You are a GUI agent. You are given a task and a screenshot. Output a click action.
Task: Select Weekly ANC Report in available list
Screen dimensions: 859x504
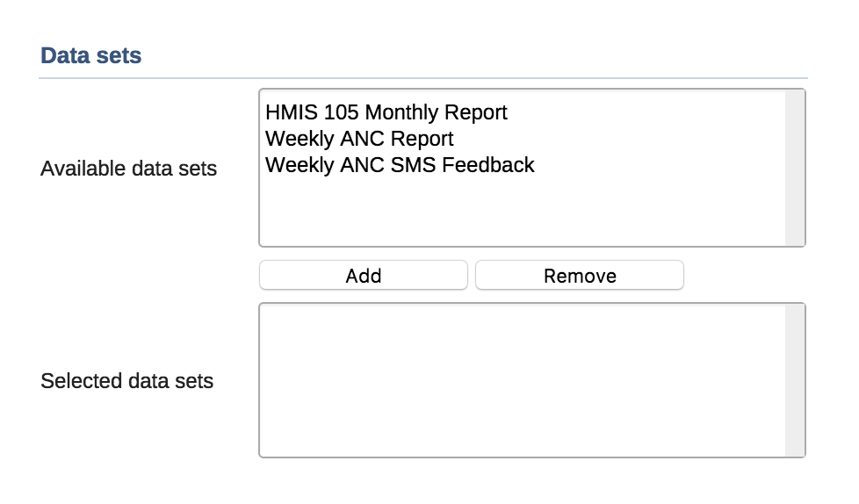359,139
